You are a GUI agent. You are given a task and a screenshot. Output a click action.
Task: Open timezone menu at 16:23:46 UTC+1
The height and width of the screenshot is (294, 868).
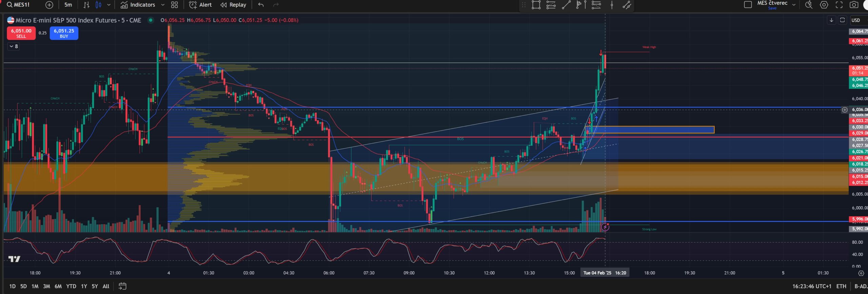click(x=812, y=286)
